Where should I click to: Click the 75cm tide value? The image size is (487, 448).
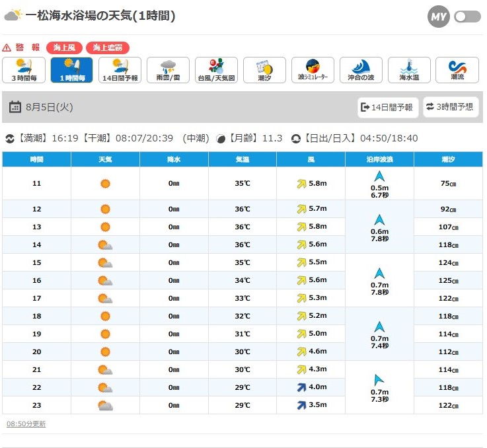[x=448, y=183]
